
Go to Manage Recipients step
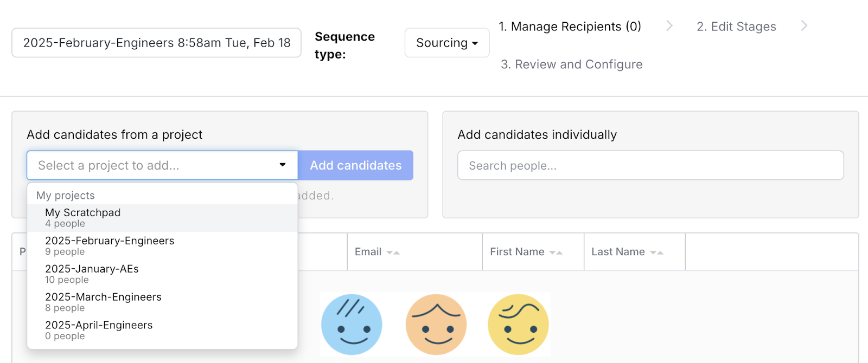(570, 27)
